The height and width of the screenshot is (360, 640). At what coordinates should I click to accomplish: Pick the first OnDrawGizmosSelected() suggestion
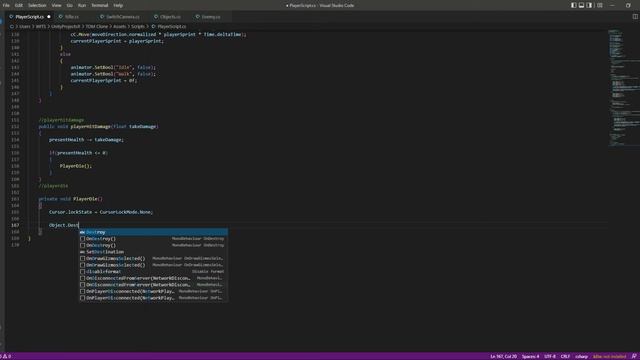coord(153,258)
